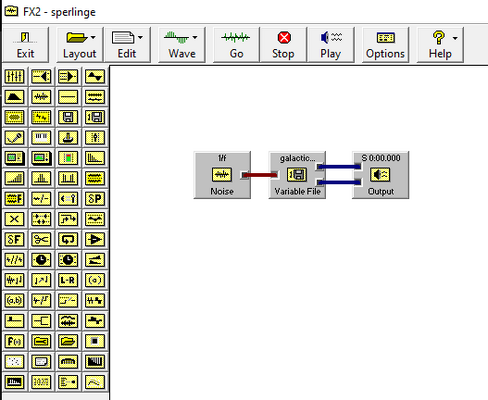Screen dimensions: 488x400
Task: Click the multiply X module icon
Action: (x=14, y=219)
